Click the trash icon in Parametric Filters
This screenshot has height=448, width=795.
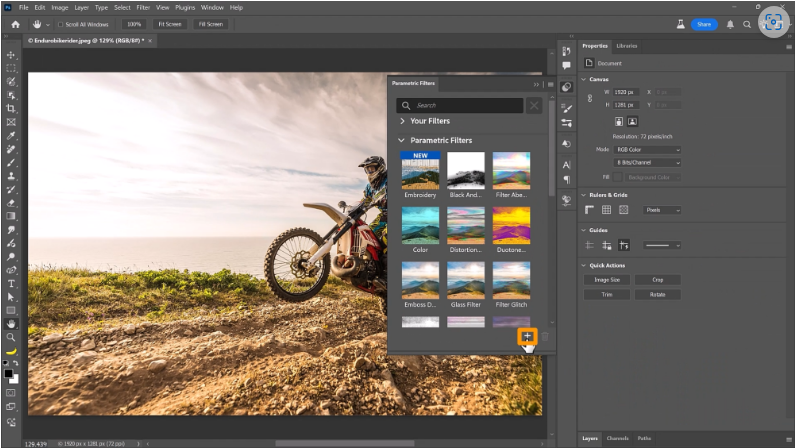(x=545, y=337)
